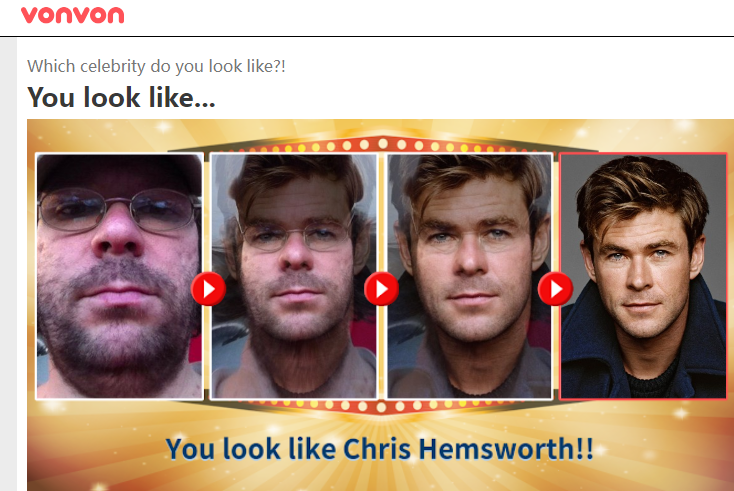This screenshot has height=491, width=734.
Task: Click the play arrow after the original selfie
Action: (208, 289)
